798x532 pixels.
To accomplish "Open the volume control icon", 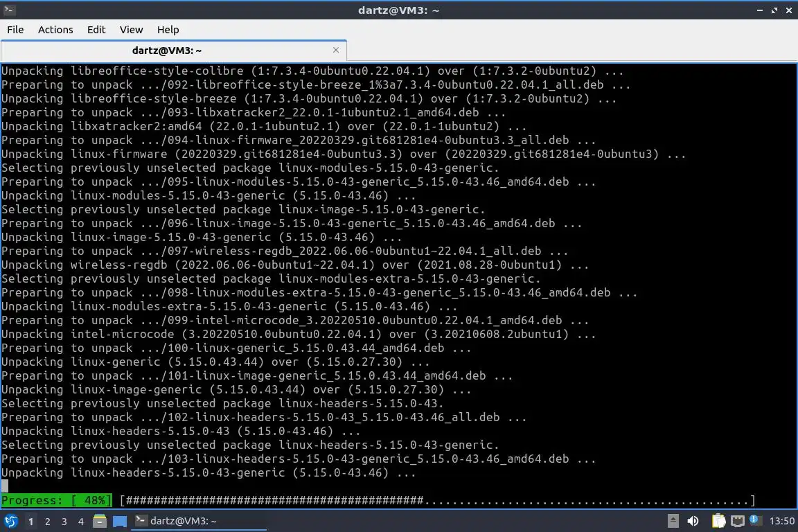I will pos(693,521).
